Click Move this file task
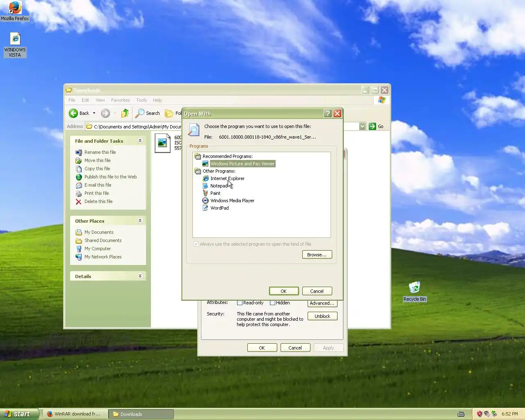The height and width of the screenshot is (420, 525). pyautogui.click(x=97, y=160)
